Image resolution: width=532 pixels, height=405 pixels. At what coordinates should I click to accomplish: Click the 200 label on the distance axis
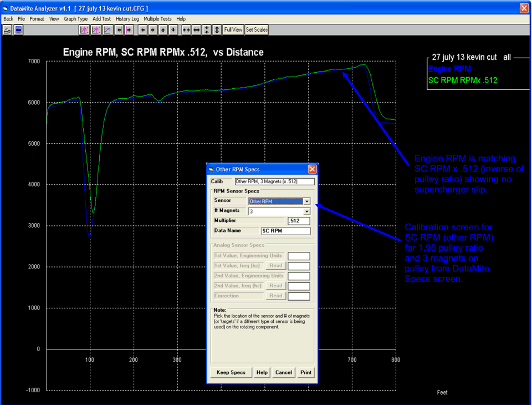pyautogui.click(x=134, y=360)
